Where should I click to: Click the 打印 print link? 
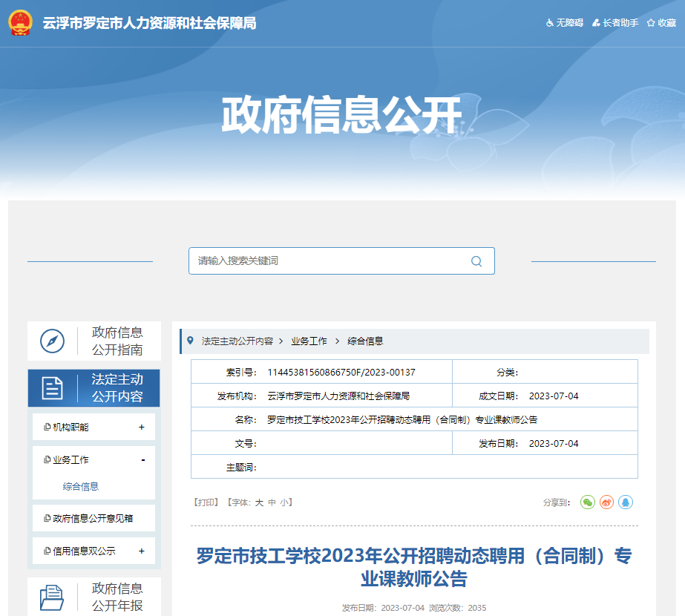[206, 502]
